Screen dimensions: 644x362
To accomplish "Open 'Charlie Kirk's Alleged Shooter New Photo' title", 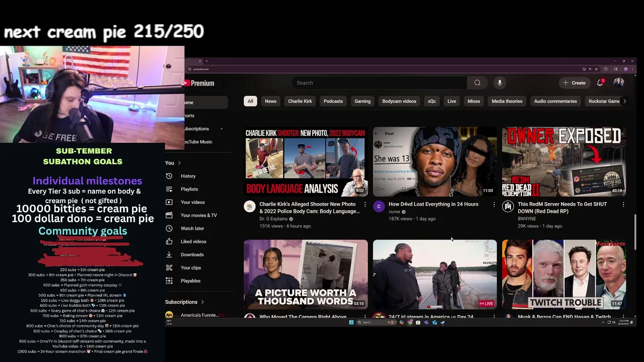I will [309, 208].
